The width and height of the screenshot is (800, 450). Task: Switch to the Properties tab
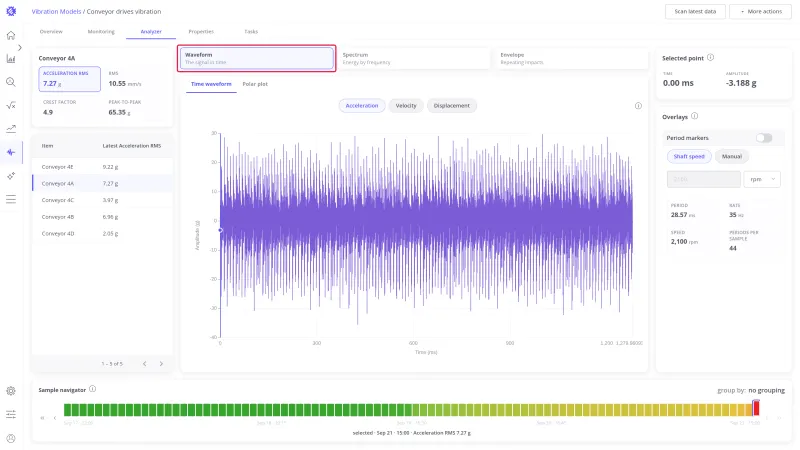pos(201,32)
